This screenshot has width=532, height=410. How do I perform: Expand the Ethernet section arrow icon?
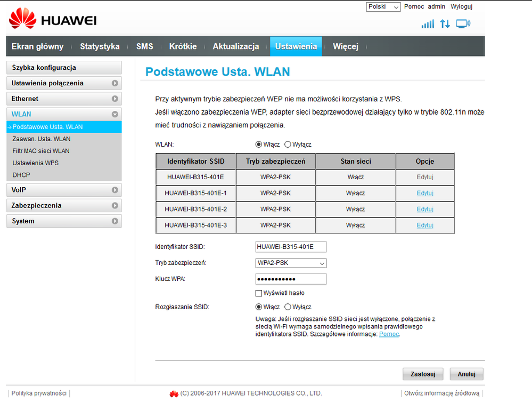(114, 99)
